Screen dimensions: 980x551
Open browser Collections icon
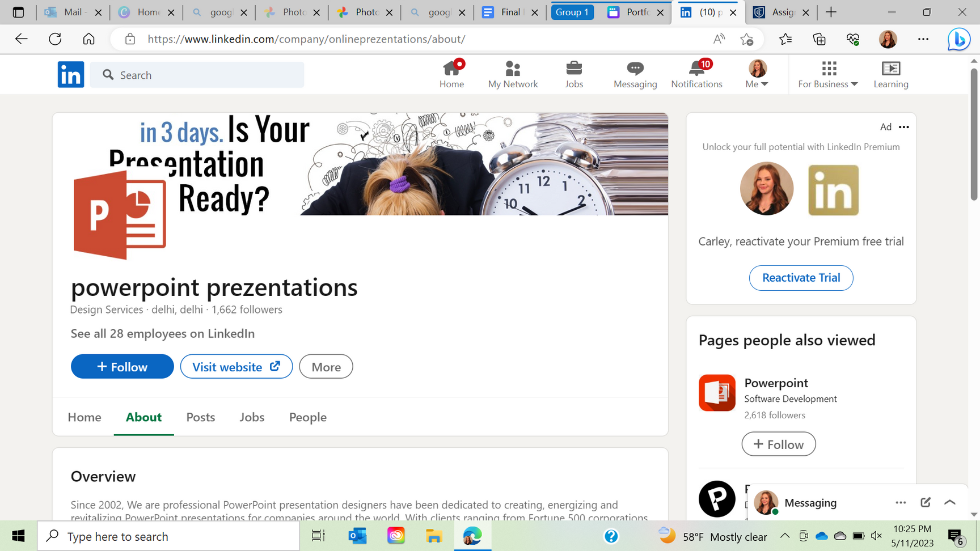point(820,39)
